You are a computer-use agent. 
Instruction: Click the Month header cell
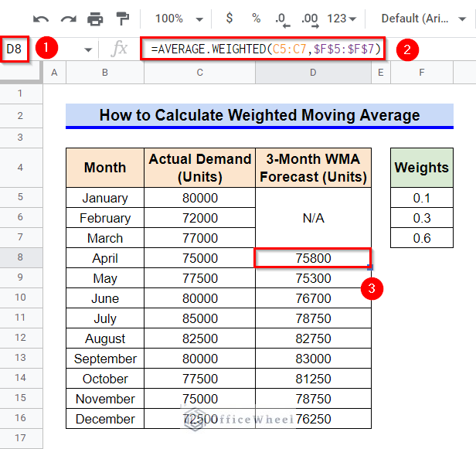[x=105, y=168]
